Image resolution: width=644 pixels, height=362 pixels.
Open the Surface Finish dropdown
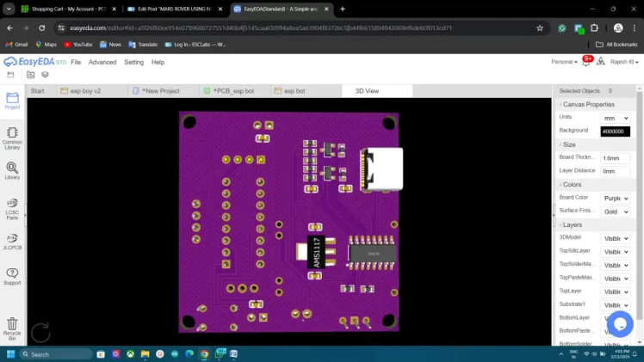(615, 211)
